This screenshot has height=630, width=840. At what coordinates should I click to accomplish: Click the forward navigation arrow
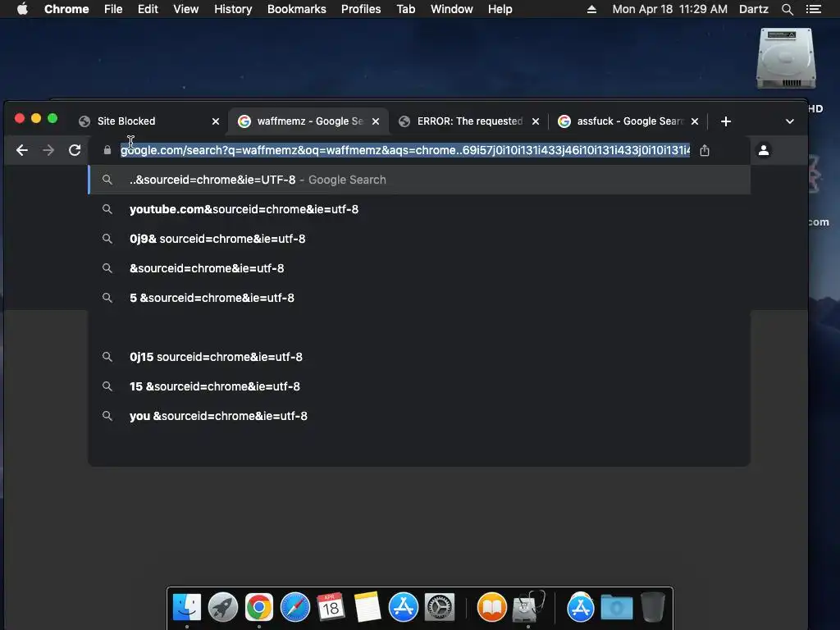(x=48, y=151)
